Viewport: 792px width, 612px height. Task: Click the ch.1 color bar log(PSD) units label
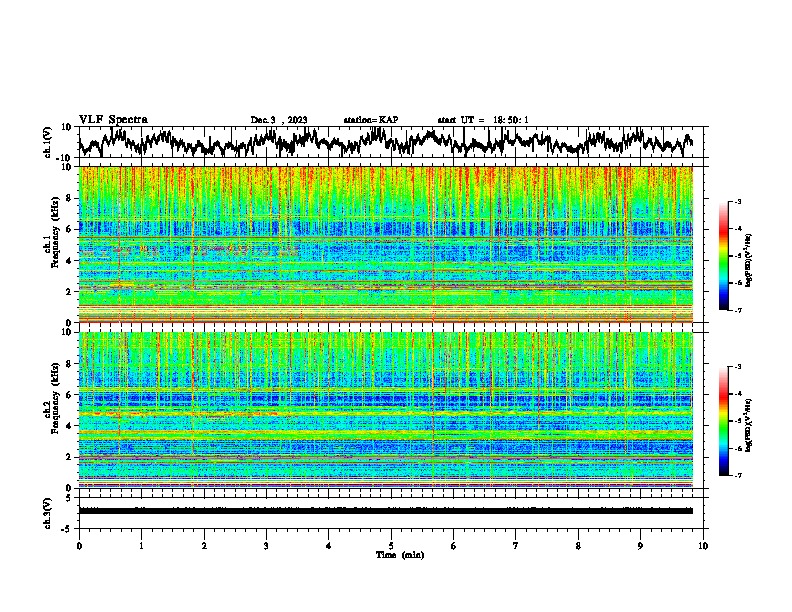(749, 261)
